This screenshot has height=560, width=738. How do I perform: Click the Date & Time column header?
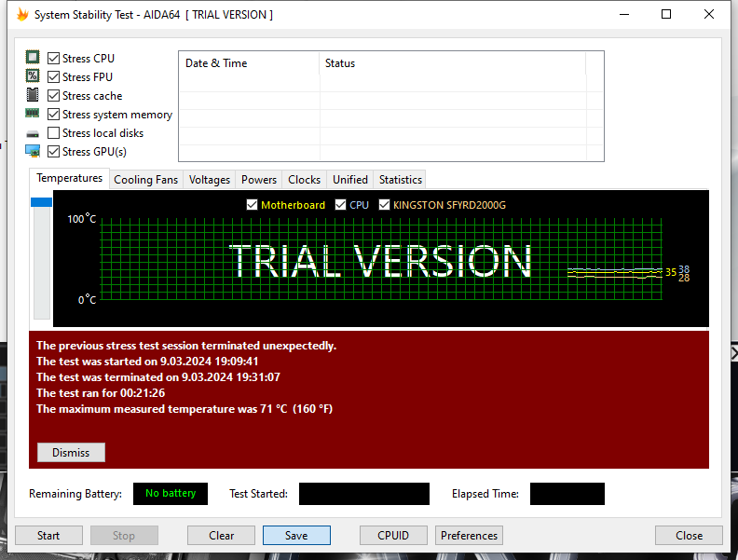pyautogui.click(x=250, y=63)
